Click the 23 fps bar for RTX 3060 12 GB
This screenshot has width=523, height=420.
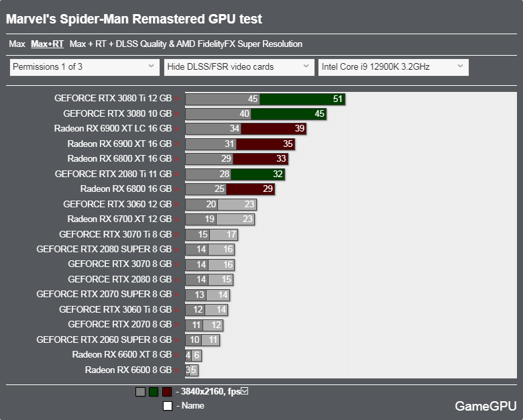tap(237, 205)
